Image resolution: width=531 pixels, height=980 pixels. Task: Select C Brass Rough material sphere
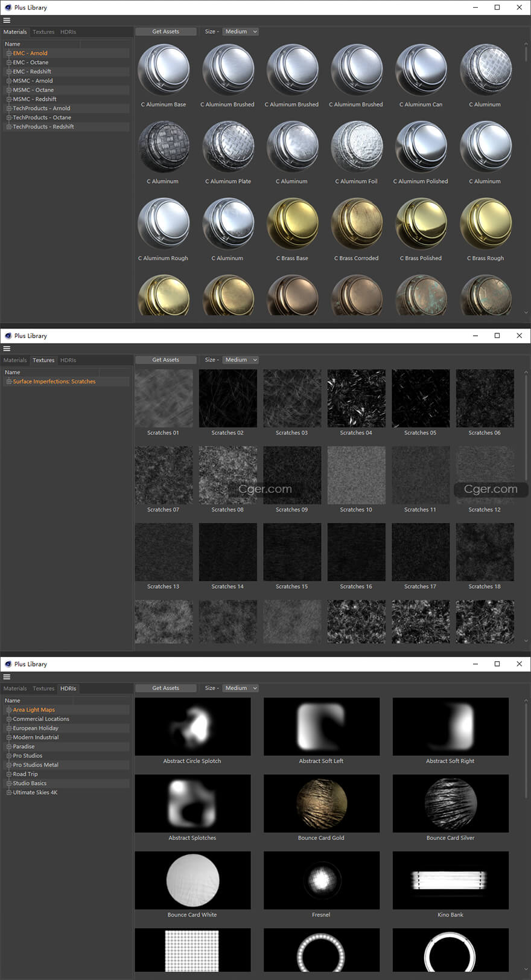486,223
